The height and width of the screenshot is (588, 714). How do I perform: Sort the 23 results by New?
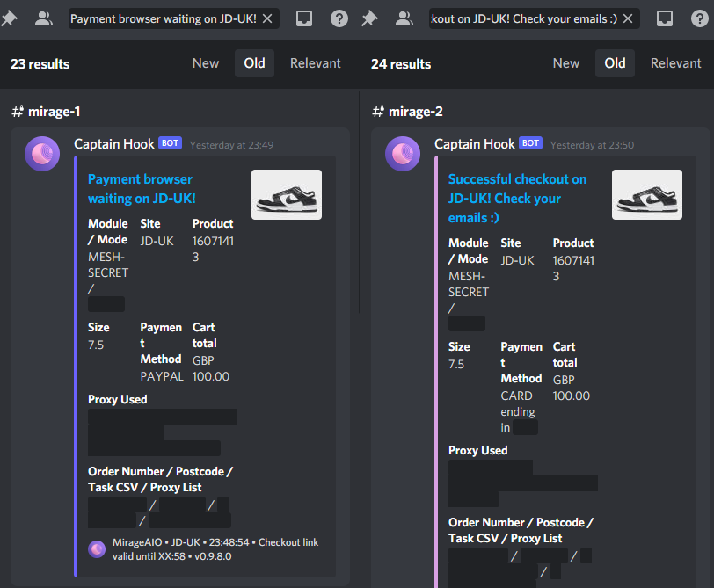pyautogui.click(x=206, y=63)
